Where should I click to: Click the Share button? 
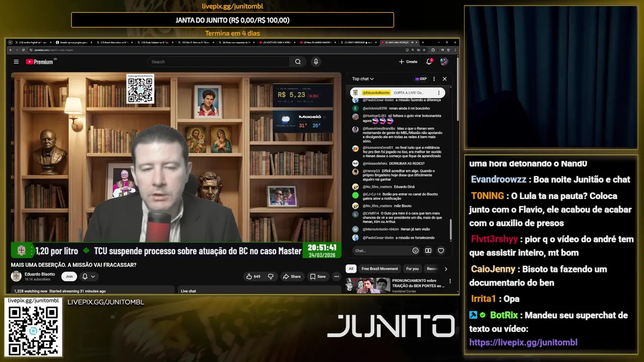[292, 276]
